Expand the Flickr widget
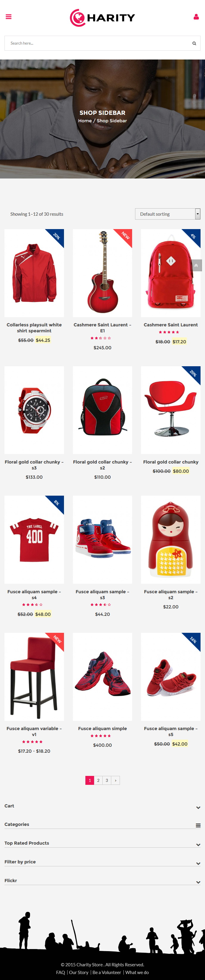This screenshot has height=980, width=205. pyautogui.click(x=198, y=882)
